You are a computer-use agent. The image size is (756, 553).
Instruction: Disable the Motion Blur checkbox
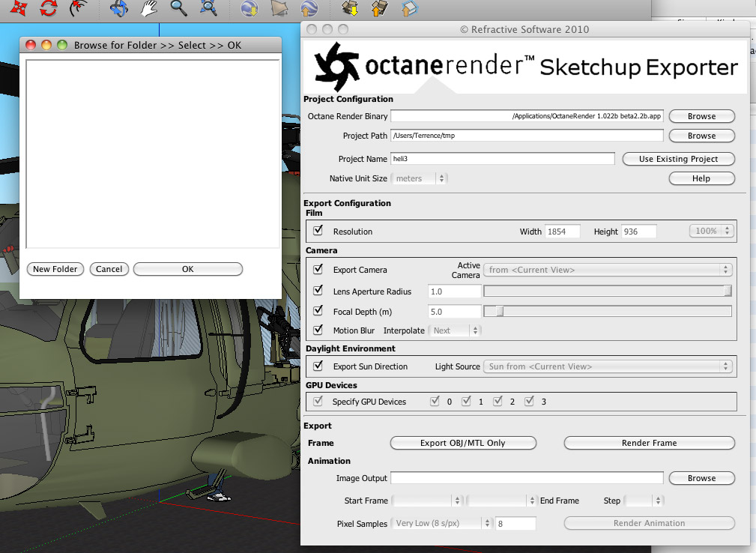coord(318,330)
